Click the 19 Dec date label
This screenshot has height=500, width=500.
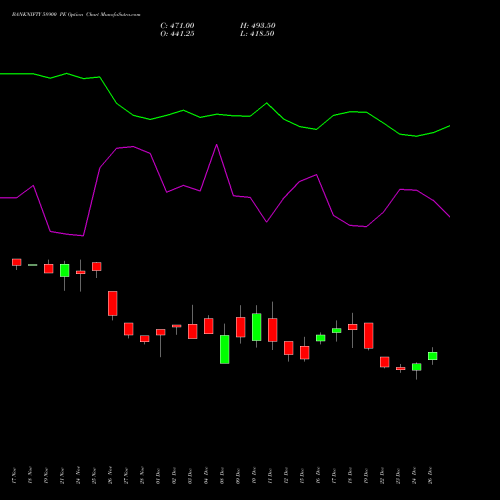tap(366, 476)
